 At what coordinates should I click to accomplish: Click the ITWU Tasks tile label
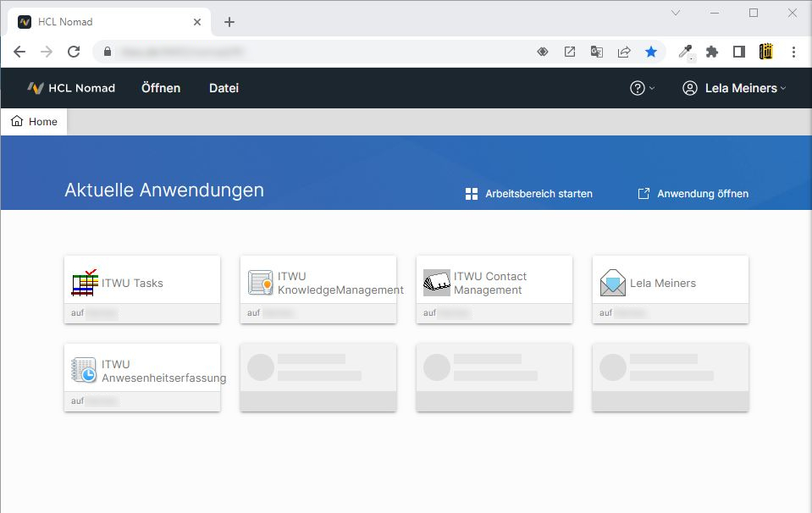[x=132, y=283]
